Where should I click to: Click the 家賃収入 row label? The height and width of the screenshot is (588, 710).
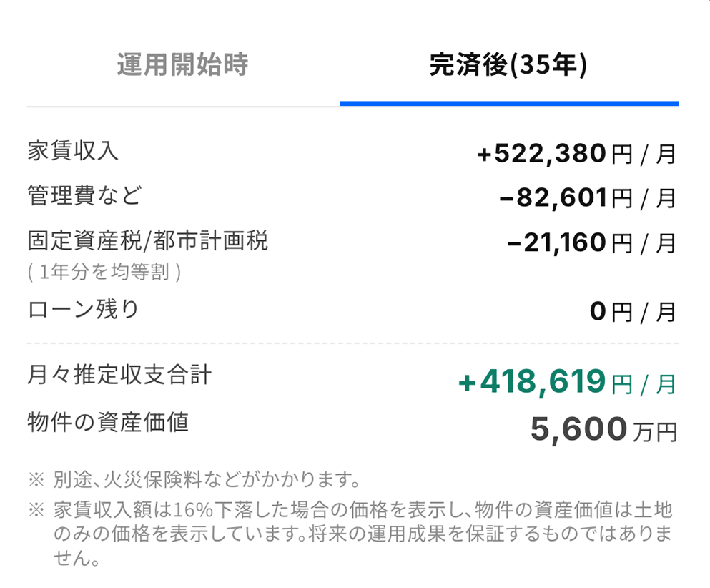coord(72,152)
